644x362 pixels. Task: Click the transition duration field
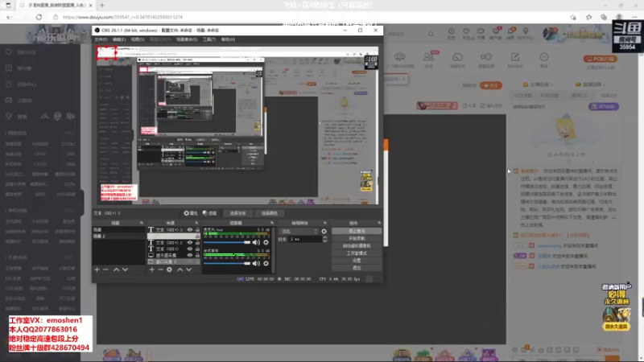tap(306, 239)
